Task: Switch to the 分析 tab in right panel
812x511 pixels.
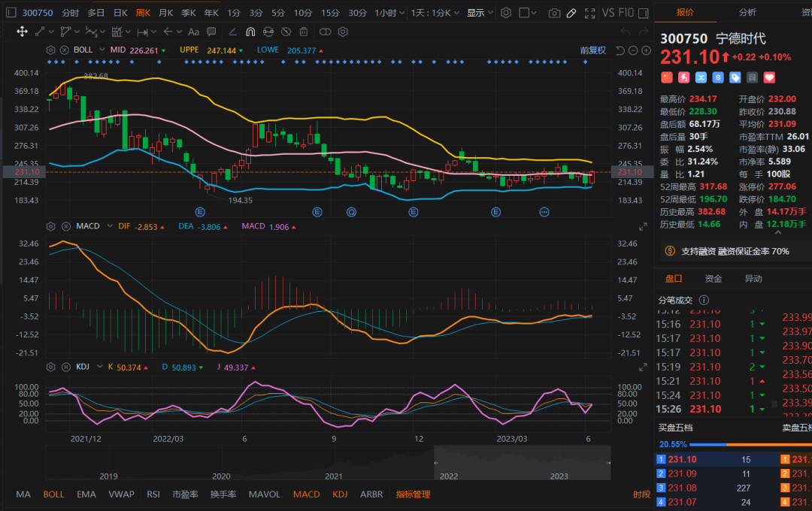Action: pos(747,12)
